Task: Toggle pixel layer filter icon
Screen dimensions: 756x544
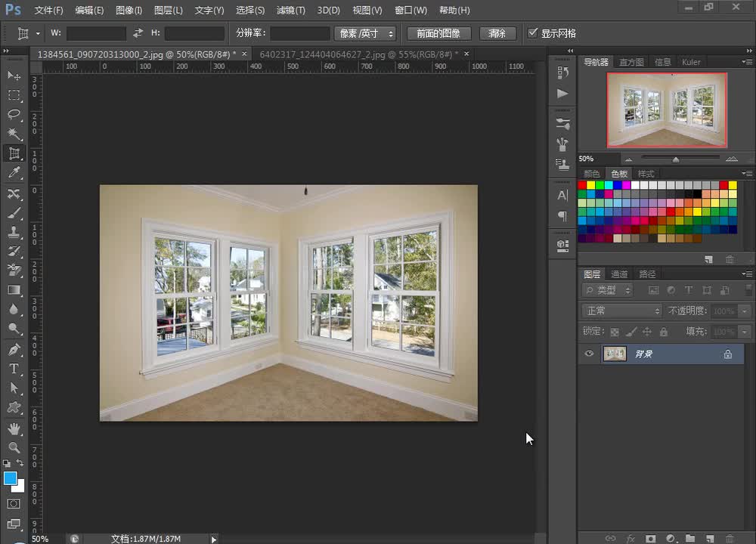Action: pos(653,290)
